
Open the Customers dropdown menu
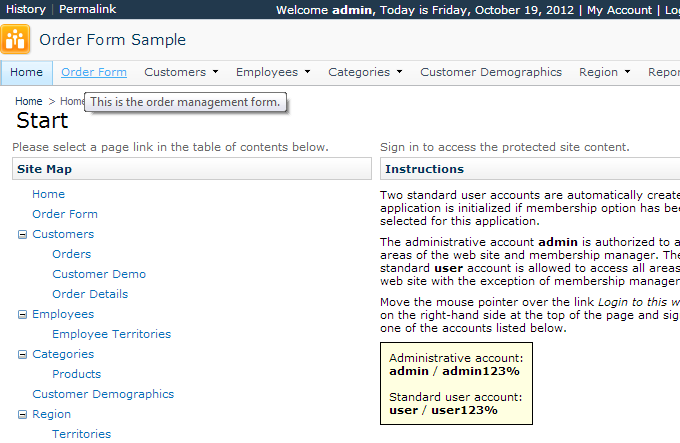click(181, 72)
